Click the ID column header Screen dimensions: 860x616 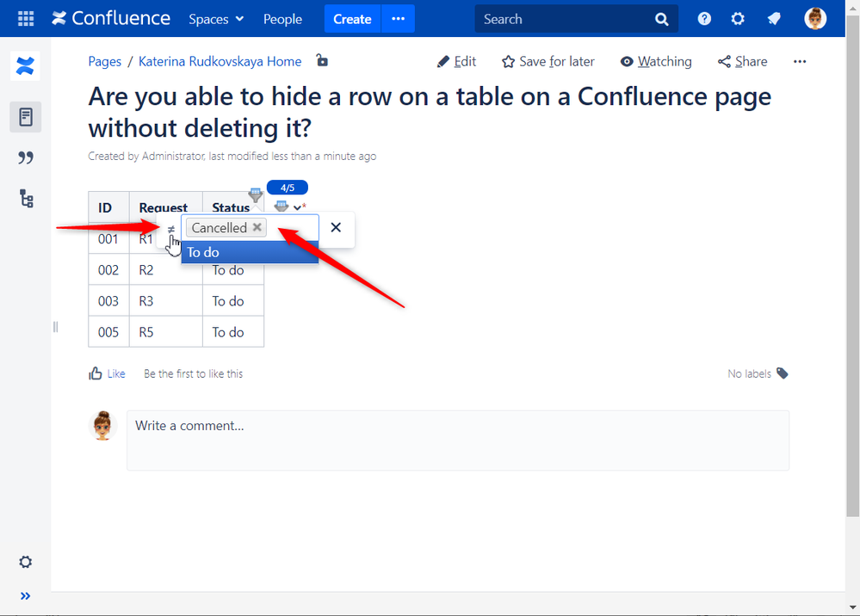tap(108, 207)
